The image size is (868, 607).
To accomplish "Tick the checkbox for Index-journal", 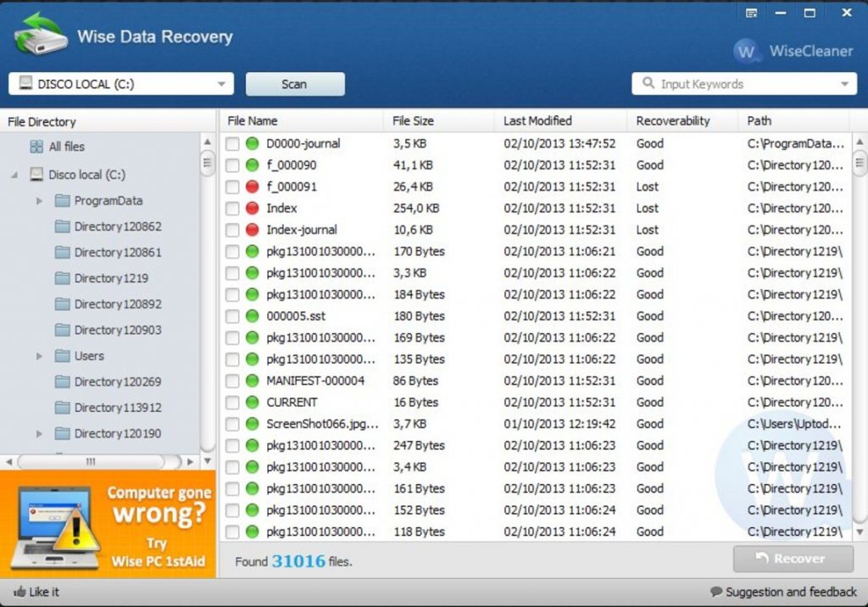I will point(232,231).
